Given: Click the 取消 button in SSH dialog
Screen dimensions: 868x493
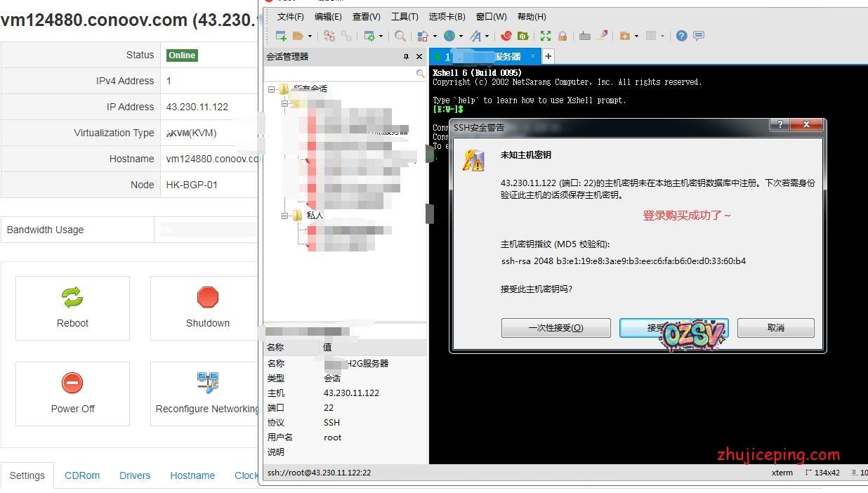Looking at the screenshot, I should 775,328.
